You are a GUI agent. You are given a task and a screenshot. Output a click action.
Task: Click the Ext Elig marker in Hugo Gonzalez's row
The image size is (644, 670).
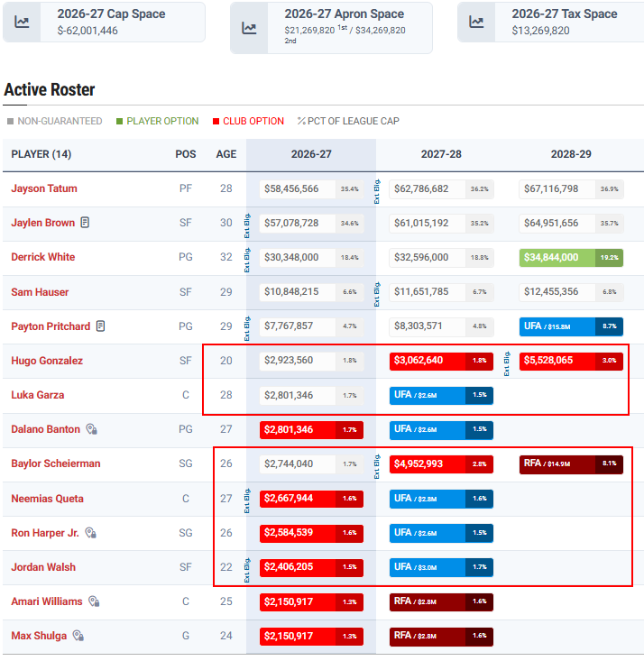coord(507,363)
